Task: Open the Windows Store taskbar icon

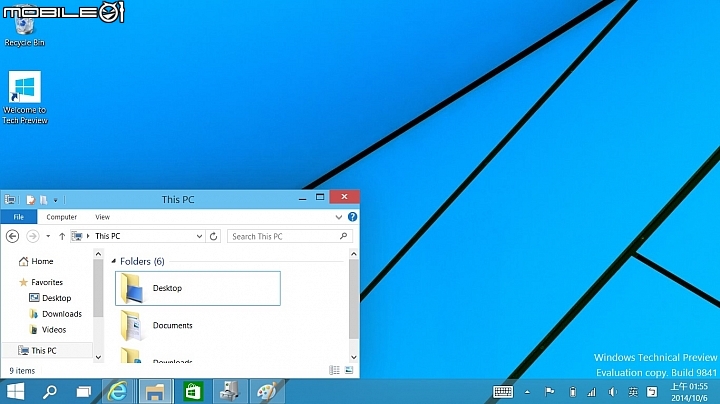Action: click(x=193, y=392)
